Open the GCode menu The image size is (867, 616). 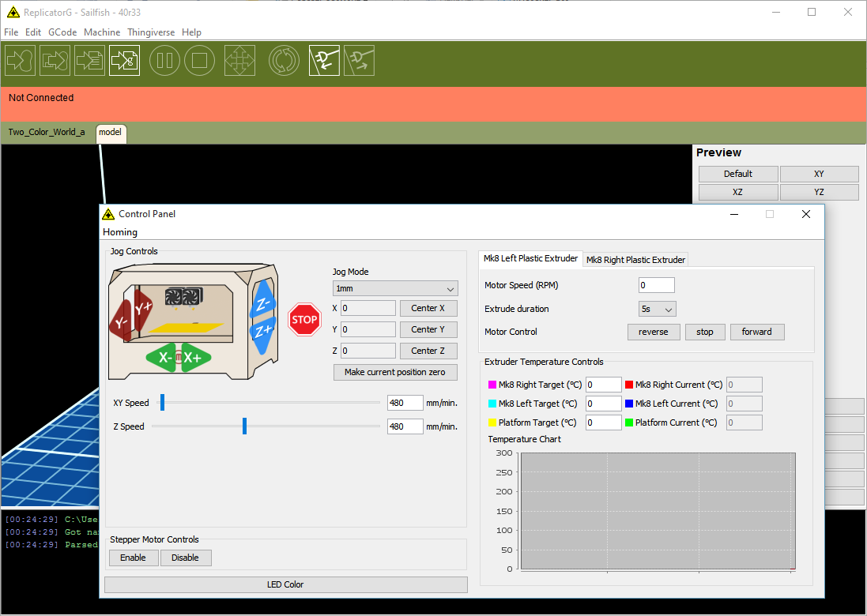[62, 32]
